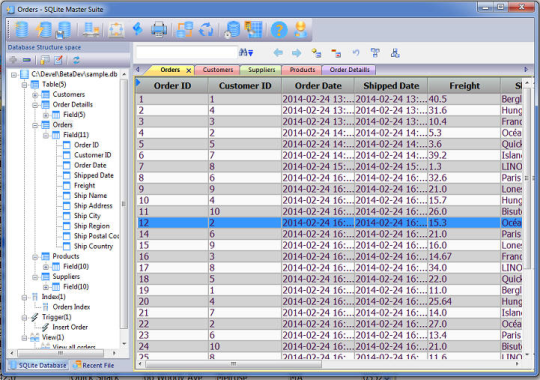Click the database scanner toolbar icon
This screenshot has height=380, width=540.
[91, 29]
